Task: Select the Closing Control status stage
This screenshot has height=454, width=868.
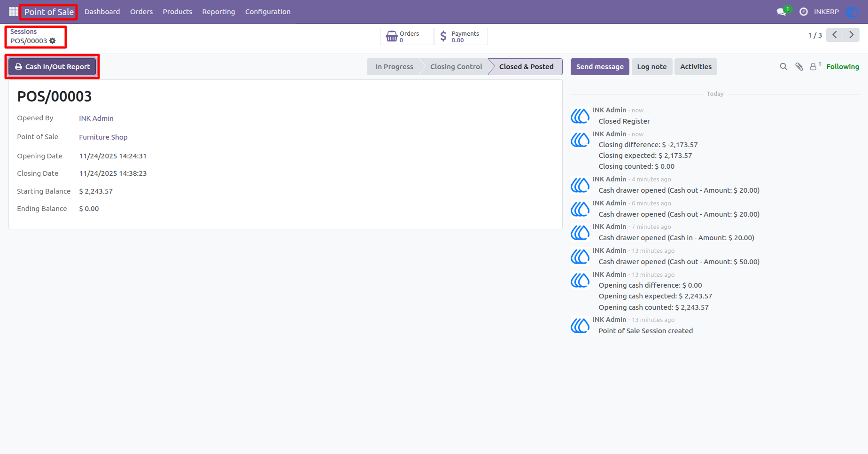Action: 456,67
